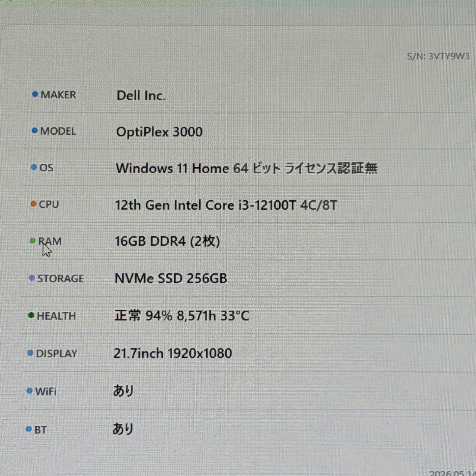The image size is (476, 476).
Task: Click the "正常 94% 8,571h 33°C" value
Action: point(182,316)
